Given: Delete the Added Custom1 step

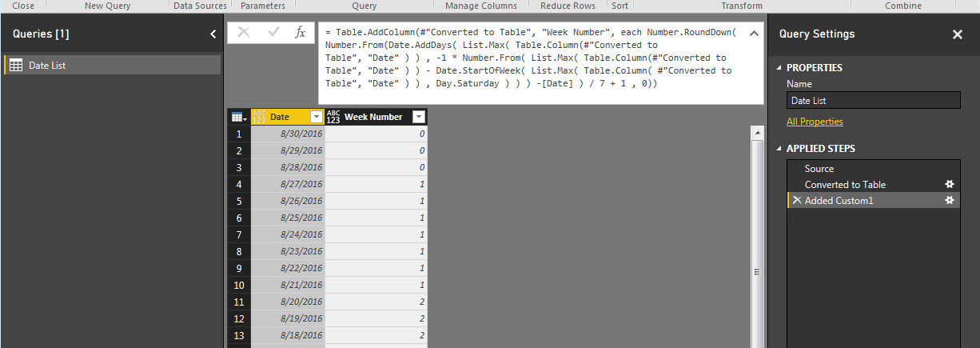Looking at the screenshot, I should click(797, 200).
